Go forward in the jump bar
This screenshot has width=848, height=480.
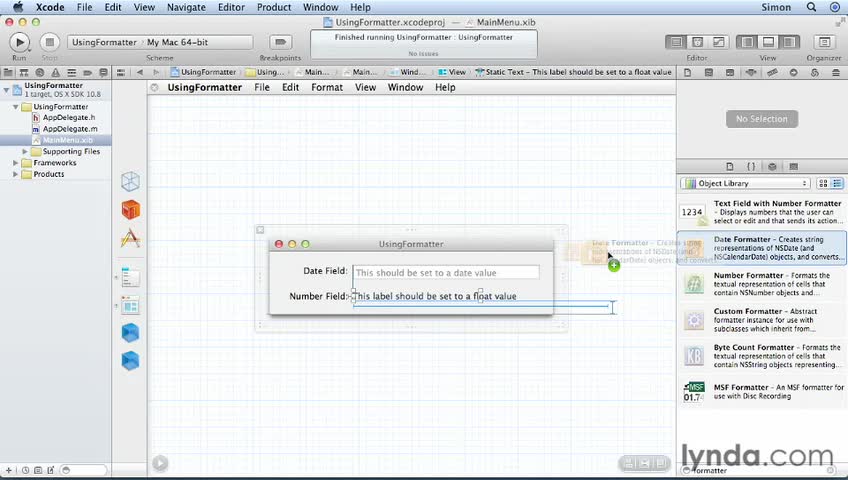click(x=156, y=72)
